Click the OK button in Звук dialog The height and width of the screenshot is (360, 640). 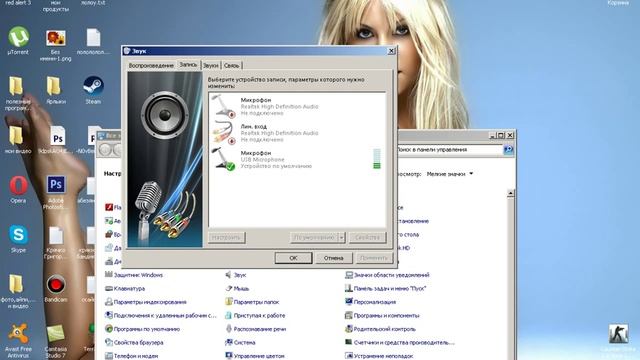(293, 258)
